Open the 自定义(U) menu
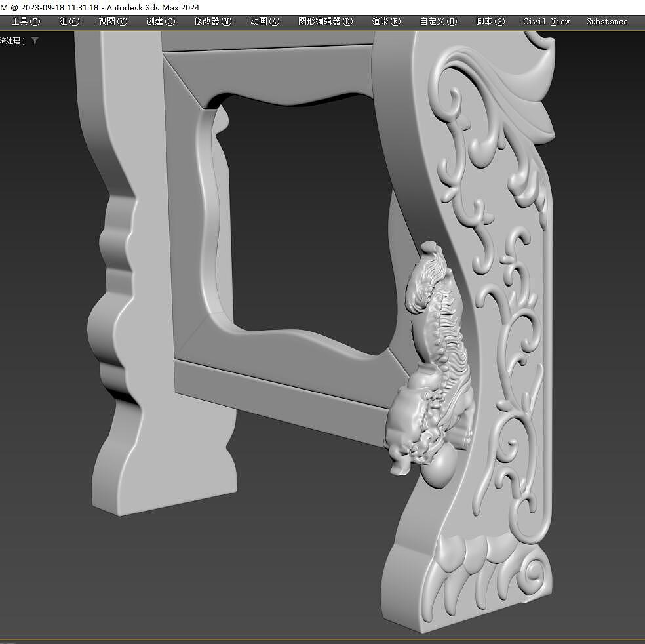This screenshot has width=645, height=644. [x=439, y=21]
